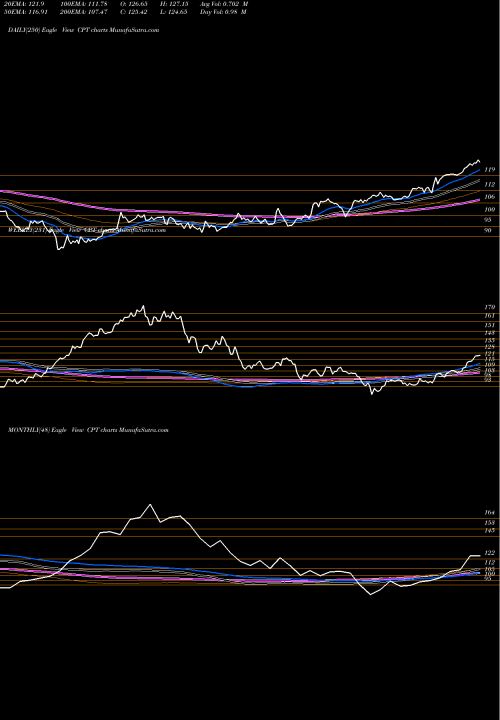Click the Day Vol: 0.98 M readout
500x720 pixels.
tap(223, 12)
